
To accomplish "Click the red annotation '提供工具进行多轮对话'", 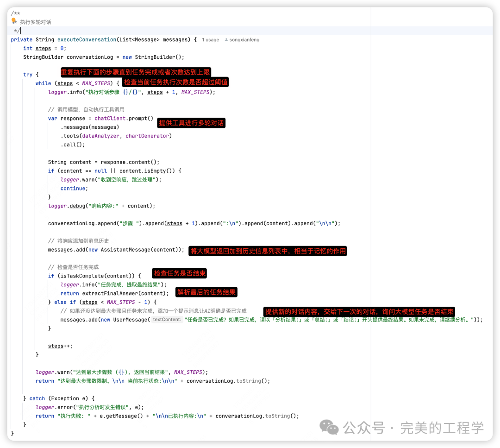I will click(x=191, y=123).
